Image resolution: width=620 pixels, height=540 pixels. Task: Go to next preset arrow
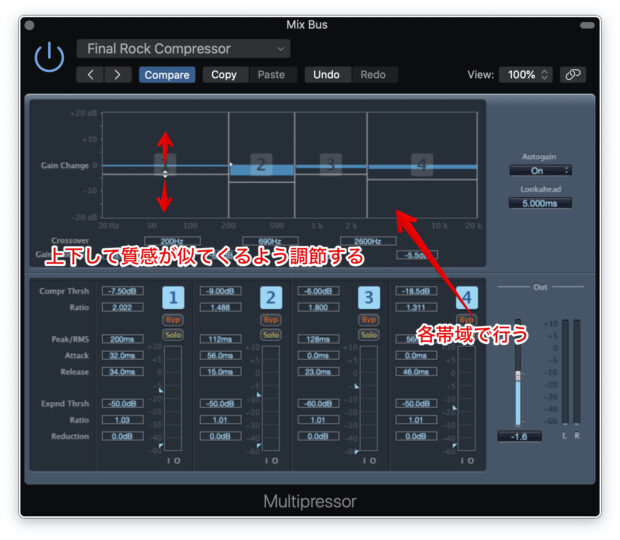click(118, 74)
